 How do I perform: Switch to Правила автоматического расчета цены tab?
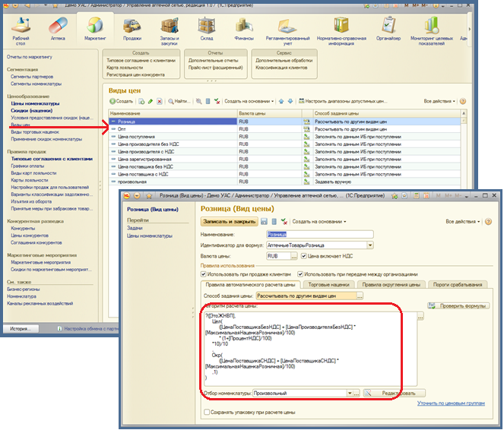coord(250,285)
